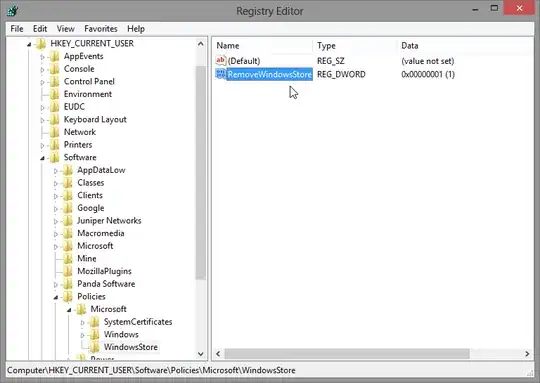540x383 pixels.
Task: Expand the Microsoft key under Software
Action: [56, 247]
